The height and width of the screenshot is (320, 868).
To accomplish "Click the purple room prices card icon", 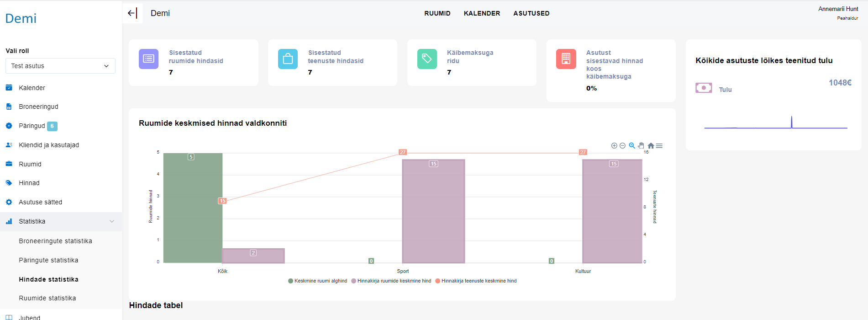I will (x=148, y=59).
